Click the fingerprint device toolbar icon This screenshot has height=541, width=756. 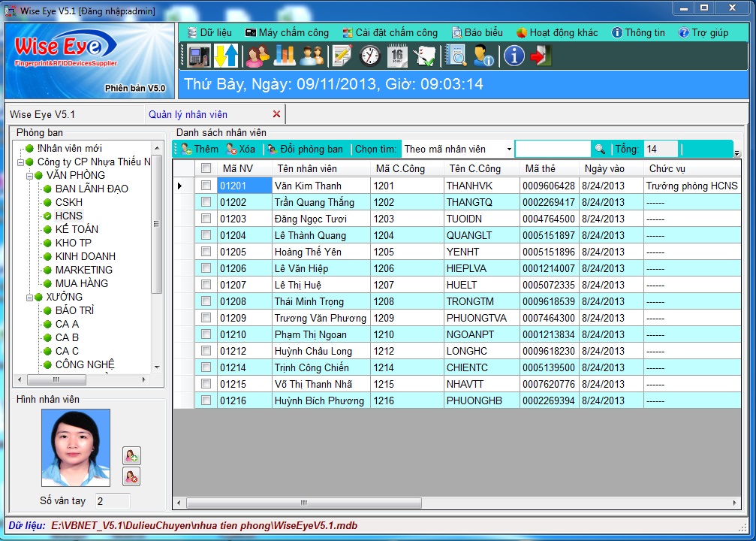[198, 56]
